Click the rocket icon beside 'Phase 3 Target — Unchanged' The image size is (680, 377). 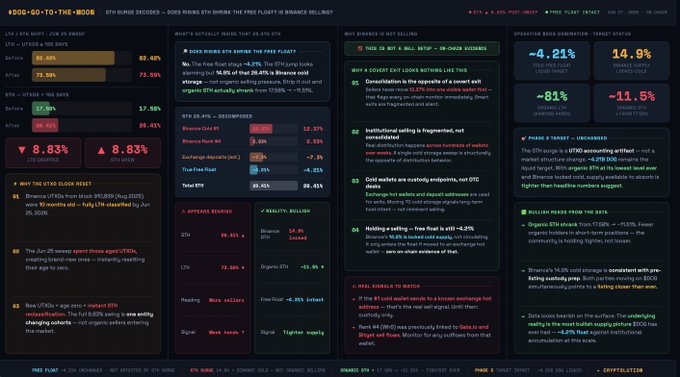523,138
